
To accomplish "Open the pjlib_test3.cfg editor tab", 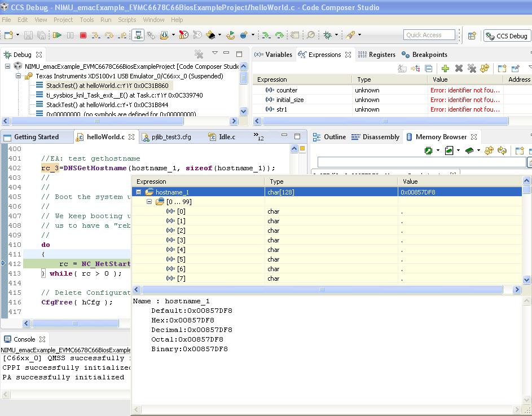I will (x=170, y=137).
